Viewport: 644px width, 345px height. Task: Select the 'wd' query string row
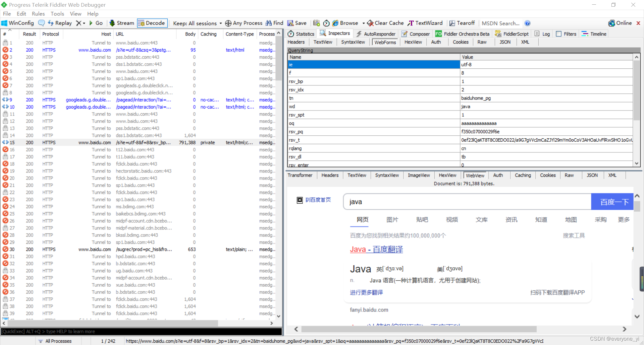[460, 107]
